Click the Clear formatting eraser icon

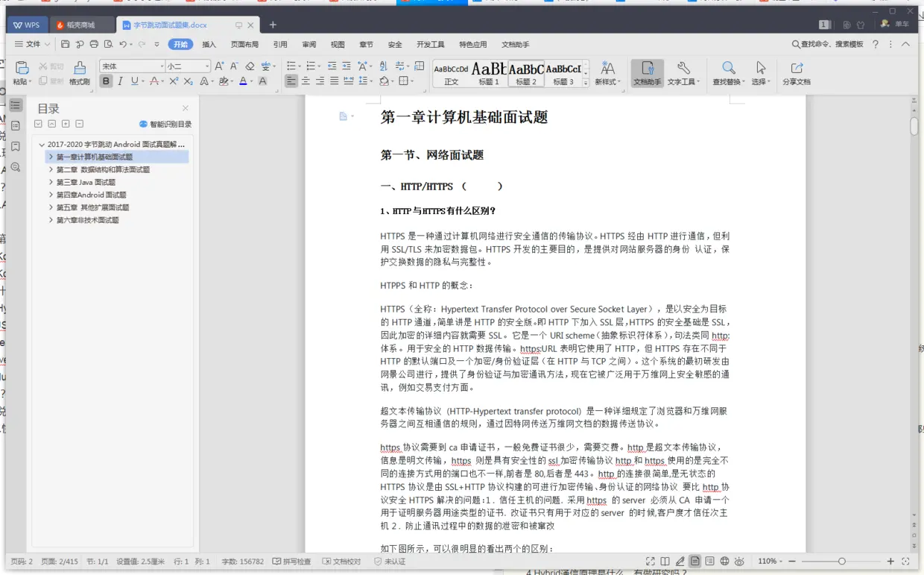click(250, 66)
